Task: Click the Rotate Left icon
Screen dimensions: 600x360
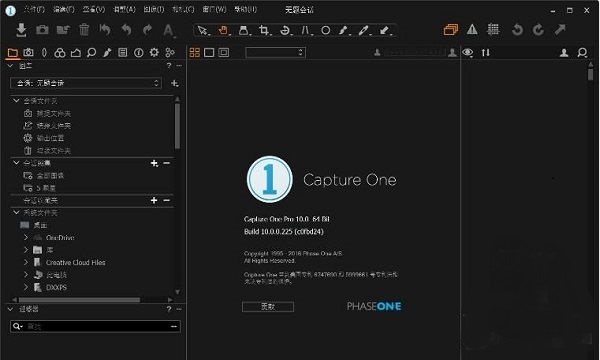Action: click(517, 30)
